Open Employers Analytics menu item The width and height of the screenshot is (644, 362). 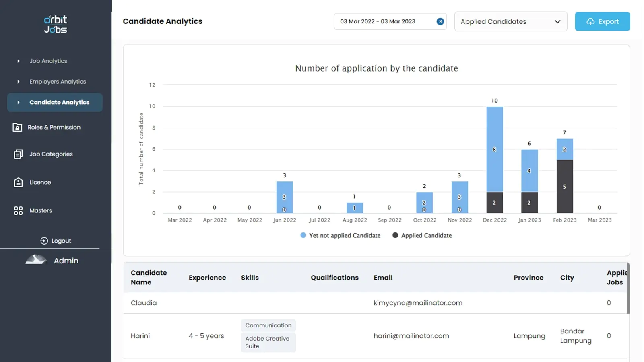tap(58, 82)
